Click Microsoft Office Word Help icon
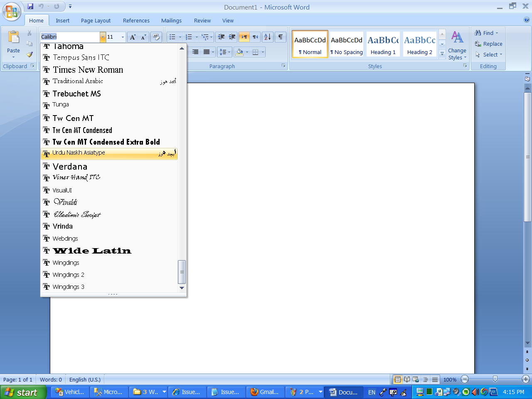 click(x=527, y=20)
